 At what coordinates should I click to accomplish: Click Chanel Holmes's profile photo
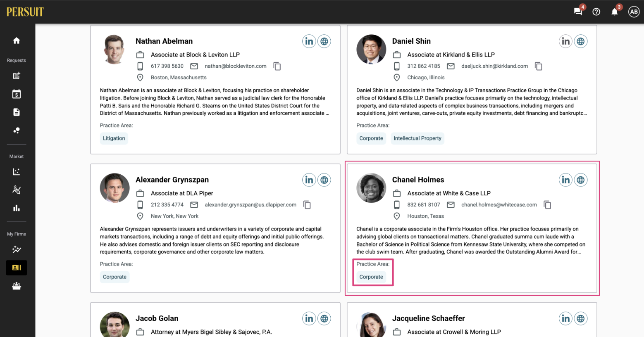[x=371, y=188]
